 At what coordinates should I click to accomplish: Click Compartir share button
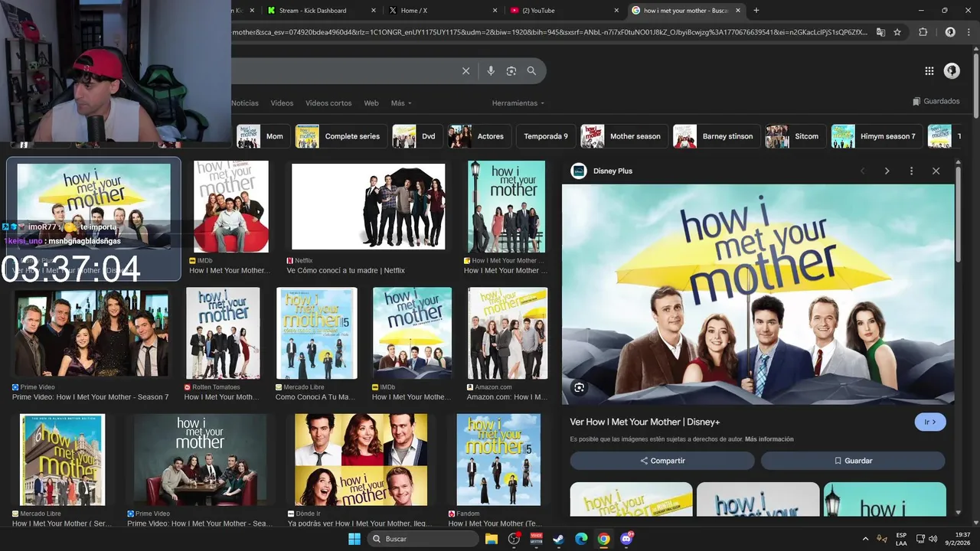(662, 461)
